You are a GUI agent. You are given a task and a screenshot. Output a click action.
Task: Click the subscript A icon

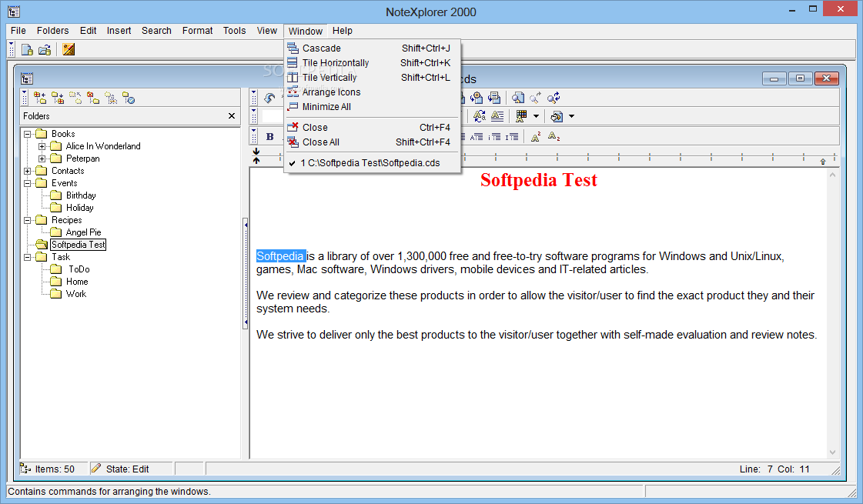(x=554, y=136)
